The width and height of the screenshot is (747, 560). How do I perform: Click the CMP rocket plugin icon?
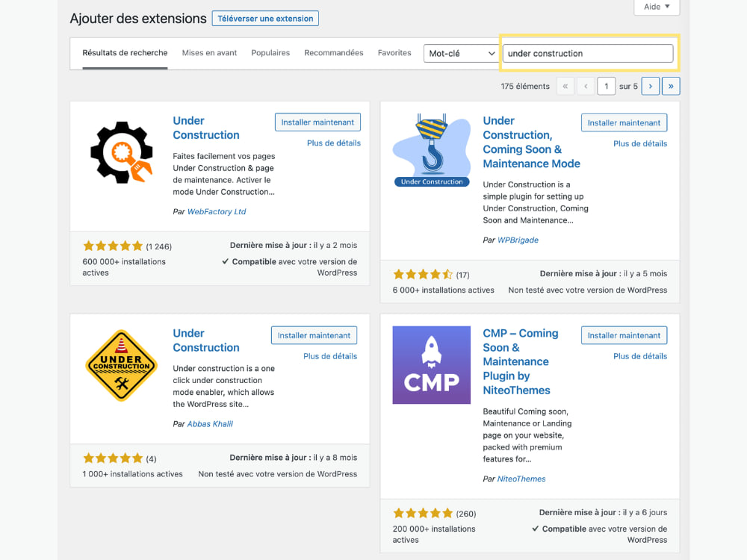[x=432, y=365]
